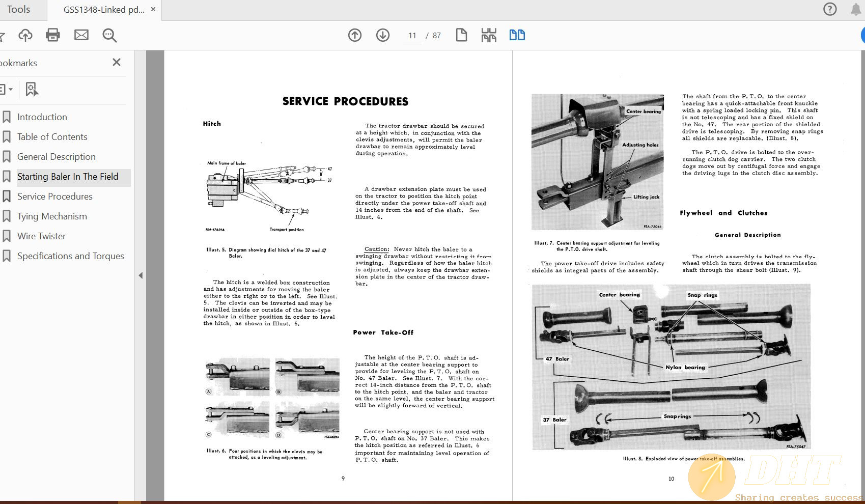Go to previous page arrow button
The height and width of the screenshot is (504, 865).
(x=355, y=35)
